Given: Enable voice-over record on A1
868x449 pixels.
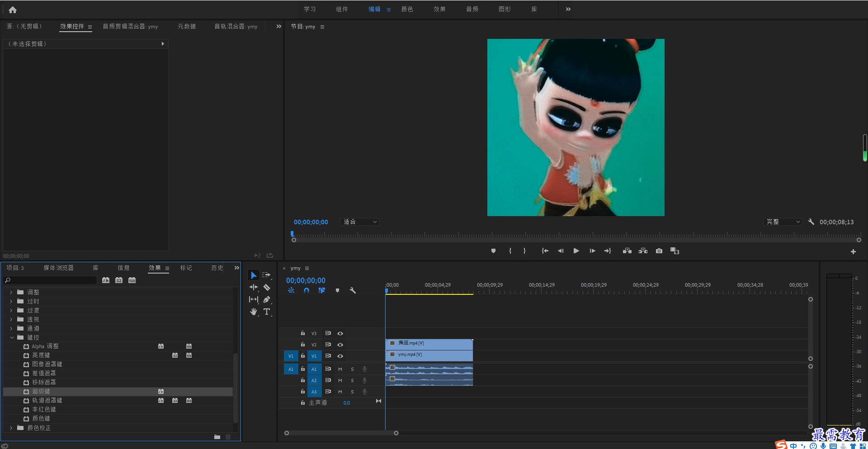Looking at the screenshot, I should click(x=364, y=369).
